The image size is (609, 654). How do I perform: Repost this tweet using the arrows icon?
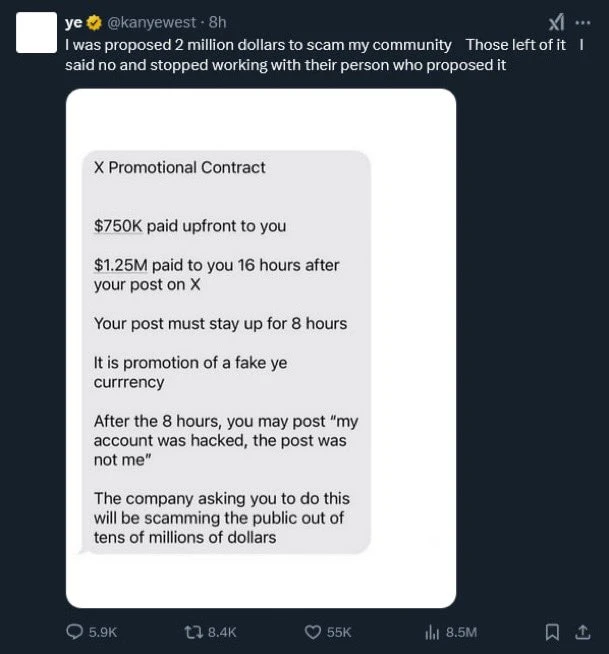coord(194,632)
